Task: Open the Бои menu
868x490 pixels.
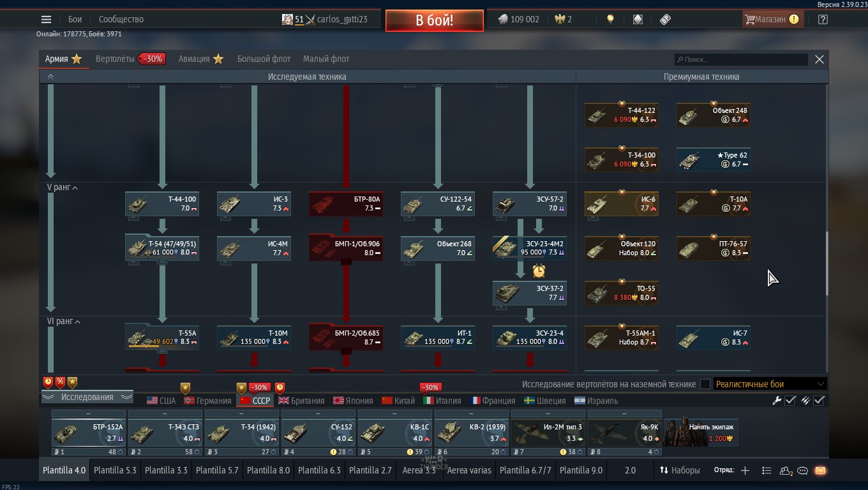Action: coord(75,19)
